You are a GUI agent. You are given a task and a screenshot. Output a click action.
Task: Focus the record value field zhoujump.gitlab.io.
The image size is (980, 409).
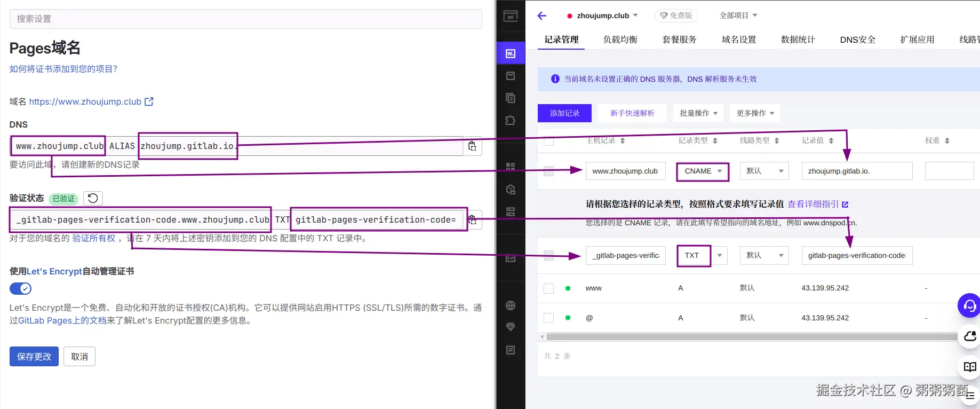pyautogui.click(x=857, y=171)
